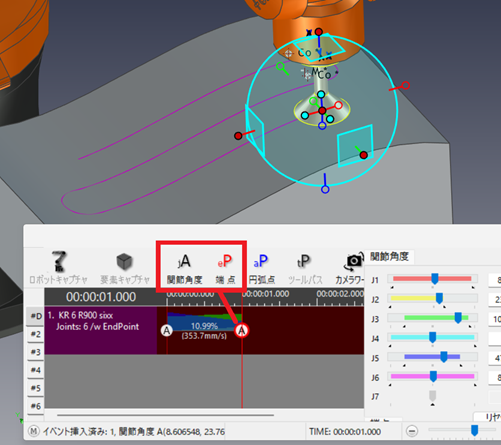Click the horizontal timeline scrollbar
This screenshot has height=445, width=501.
click(165, 415)
